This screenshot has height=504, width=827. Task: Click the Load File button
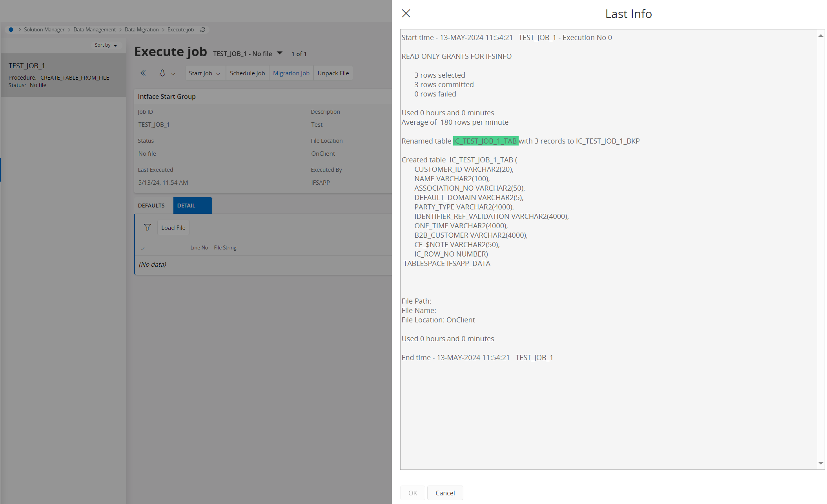pos(173,227)
